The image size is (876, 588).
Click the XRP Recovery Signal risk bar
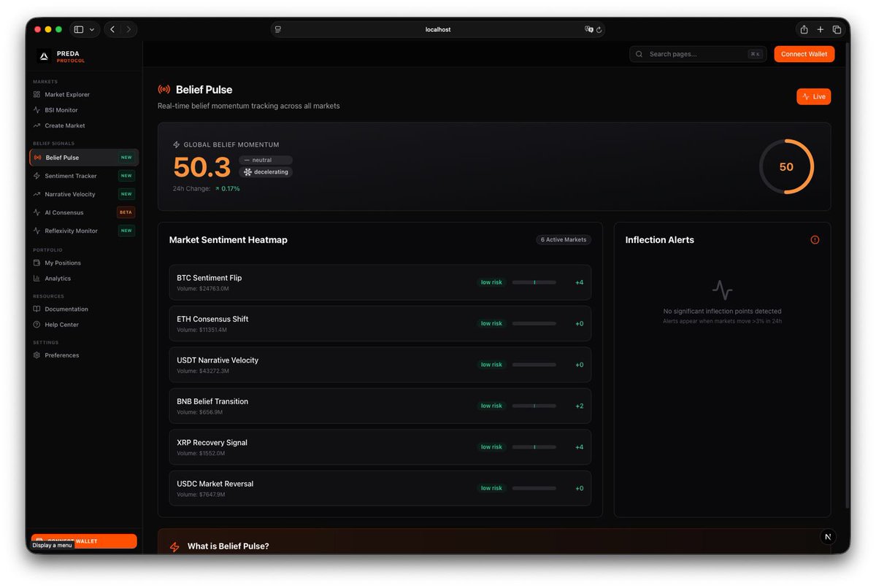(534, 447)
